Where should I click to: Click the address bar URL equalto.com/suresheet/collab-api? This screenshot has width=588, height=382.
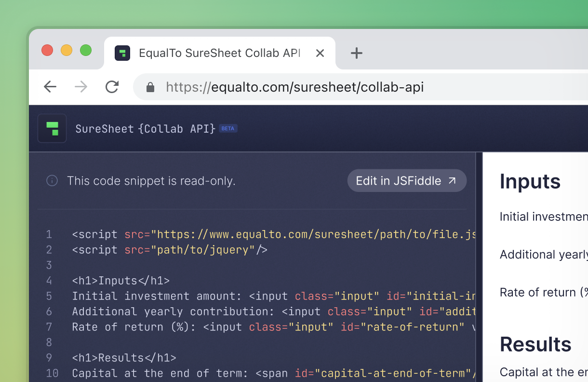pyautogui.click(x=295, y=87)
